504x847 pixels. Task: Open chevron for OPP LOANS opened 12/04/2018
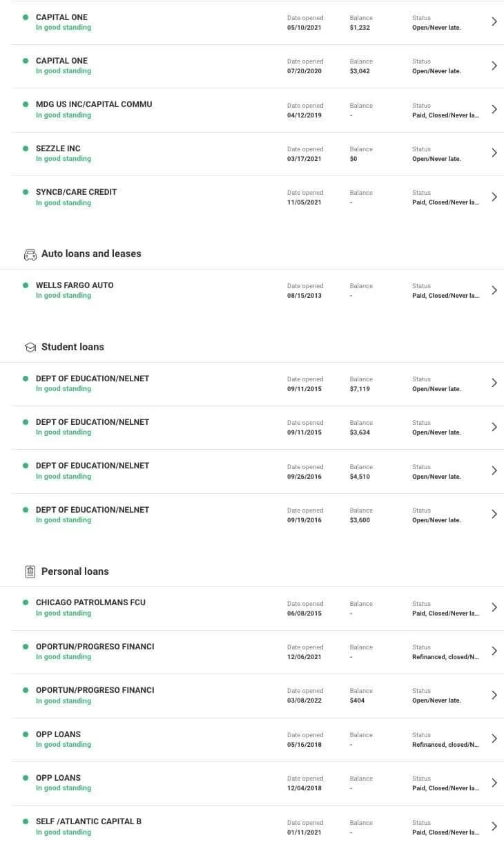pyautogui.click(x=494, y=783)
